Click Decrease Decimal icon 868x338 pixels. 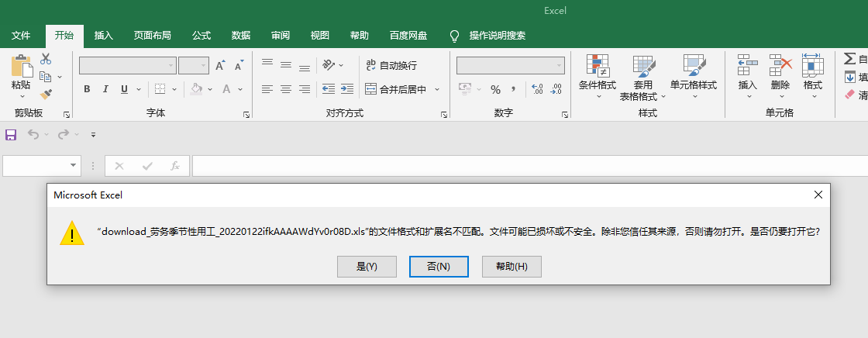pyautogui.click(x=556, y=88)
